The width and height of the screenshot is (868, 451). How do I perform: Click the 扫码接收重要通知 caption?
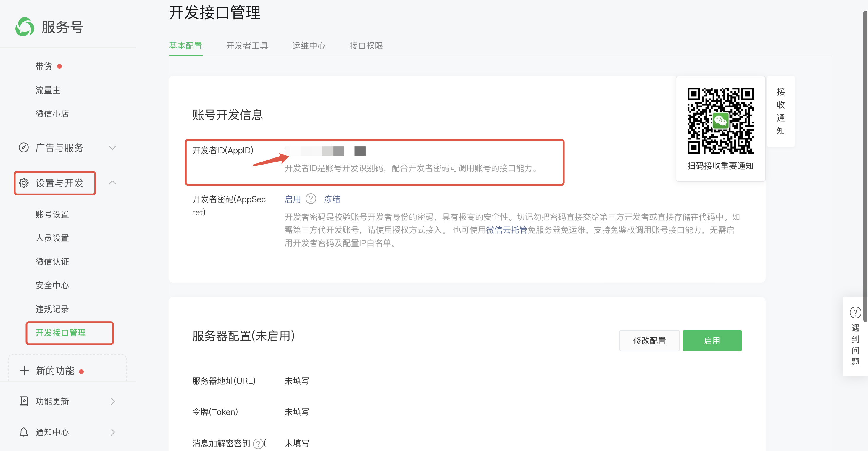720,166
